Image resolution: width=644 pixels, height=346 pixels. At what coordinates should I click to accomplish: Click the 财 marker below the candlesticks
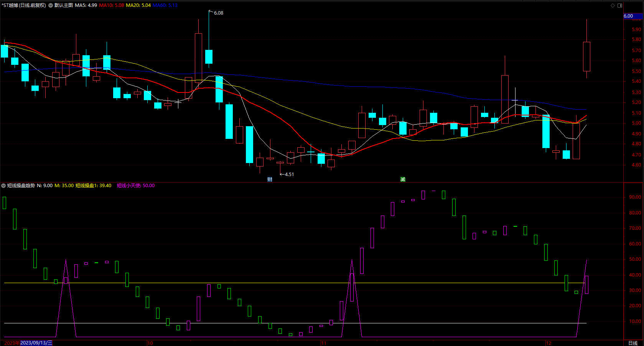(270, 179)
